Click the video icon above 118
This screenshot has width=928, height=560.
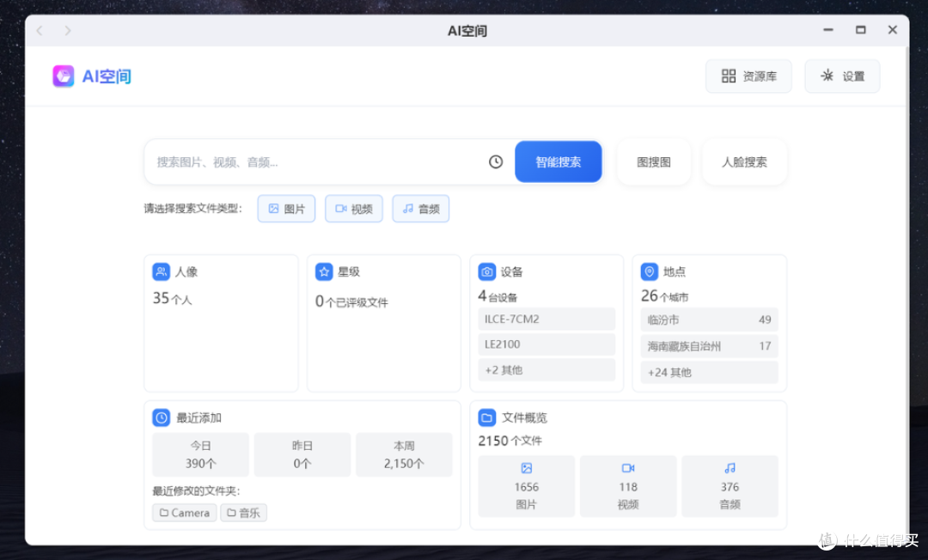pyautogui.click(x=628, y=468)
